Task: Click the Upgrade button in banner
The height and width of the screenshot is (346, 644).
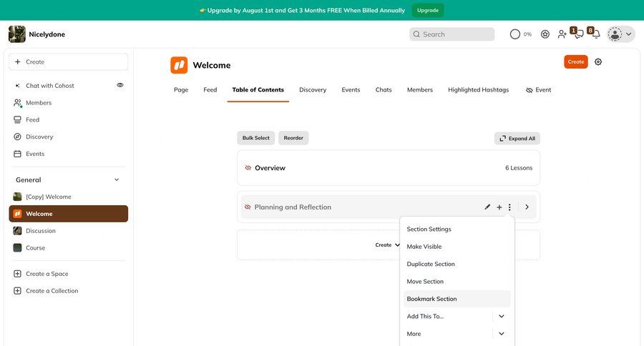Action: [428, 10]
